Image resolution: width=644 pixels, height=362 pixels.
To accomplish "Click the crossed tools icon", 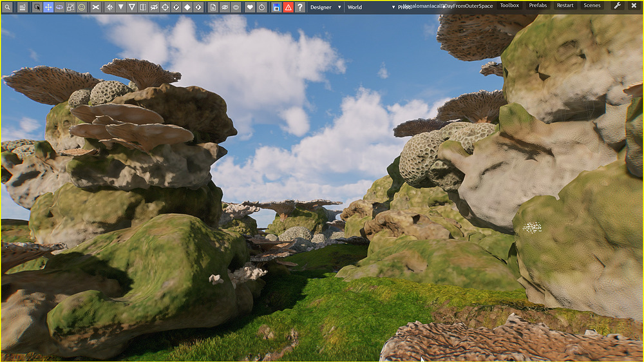I will [96, 7].
